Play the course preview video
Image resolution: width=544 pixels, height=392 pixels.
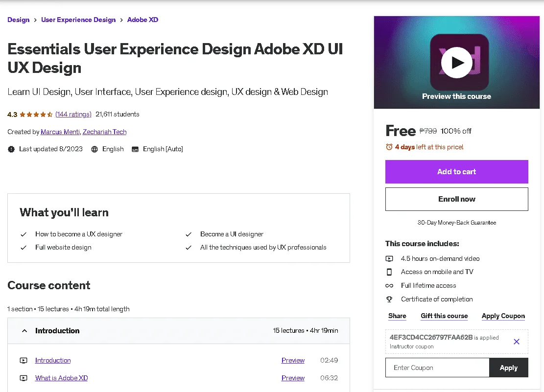(456, 63)
